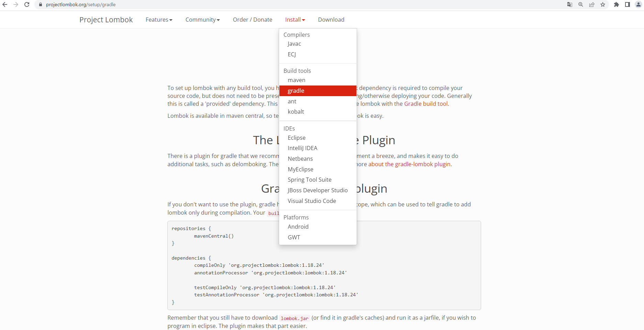The height and width of the screenshot is (330, 644).
Task: Click the lombok.jar inline code text
Action: 295,318
